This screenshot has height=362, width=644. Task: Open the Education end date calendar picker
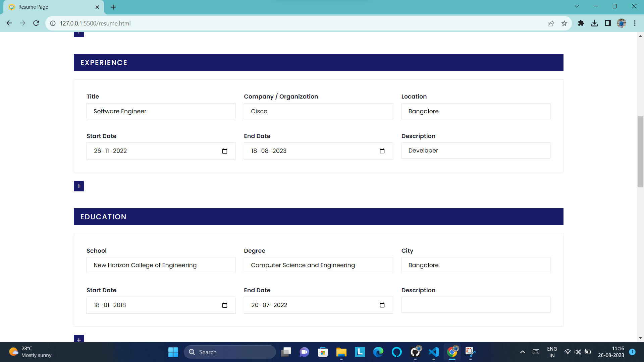(x=382, y=305)
